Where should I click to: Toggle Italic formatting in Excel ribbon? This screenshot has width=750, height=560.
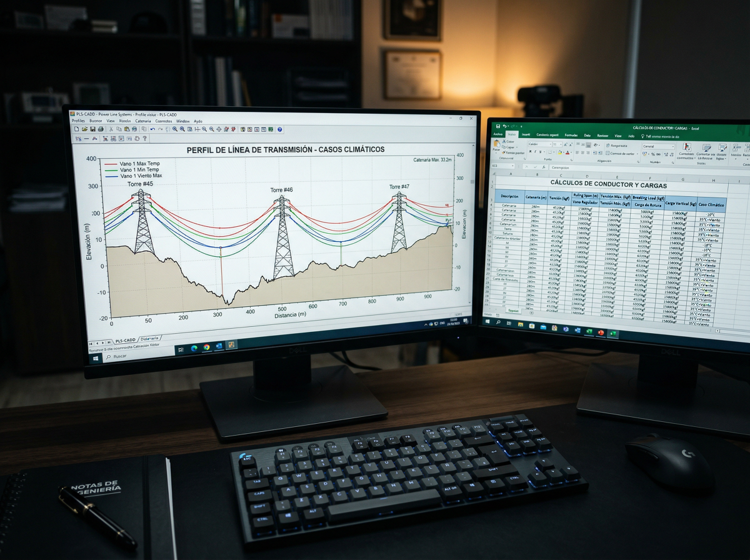pos(535,152)
